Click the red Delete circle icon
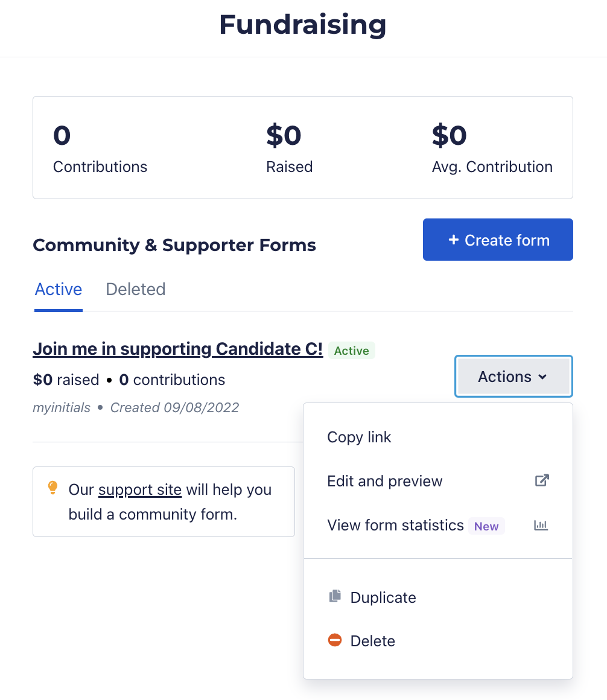The height and width of the screenshot is (700, 607). coord(335,640)
